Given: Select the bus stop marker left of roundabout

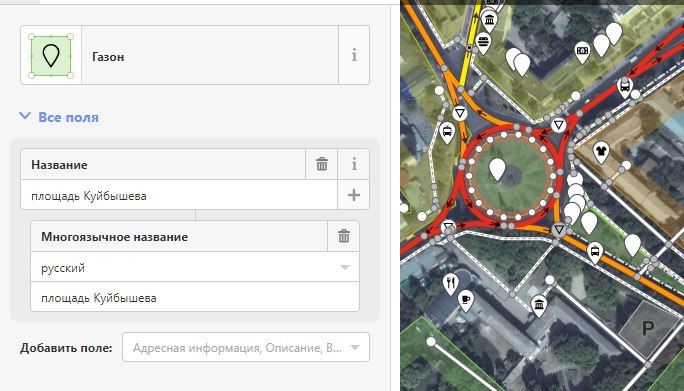Looking at the screenshot, I should (x=447, y=132).
